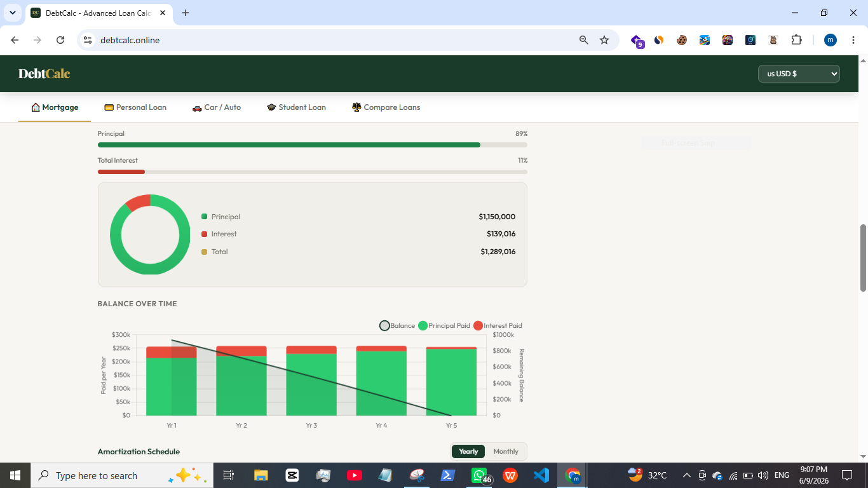Open the brown bear extension
This screenshot has width=868, height=488.
[773, 40]
